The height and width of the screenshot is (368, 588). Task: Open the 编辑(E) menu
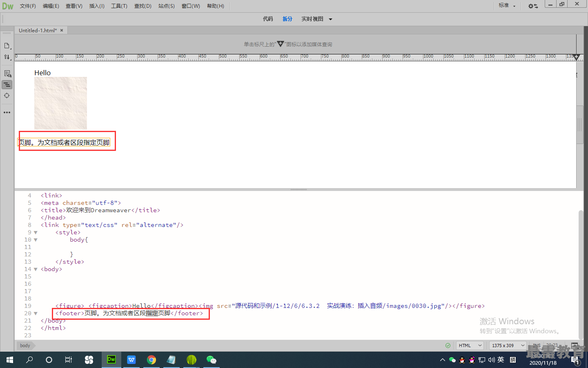[x=51, y=6]
